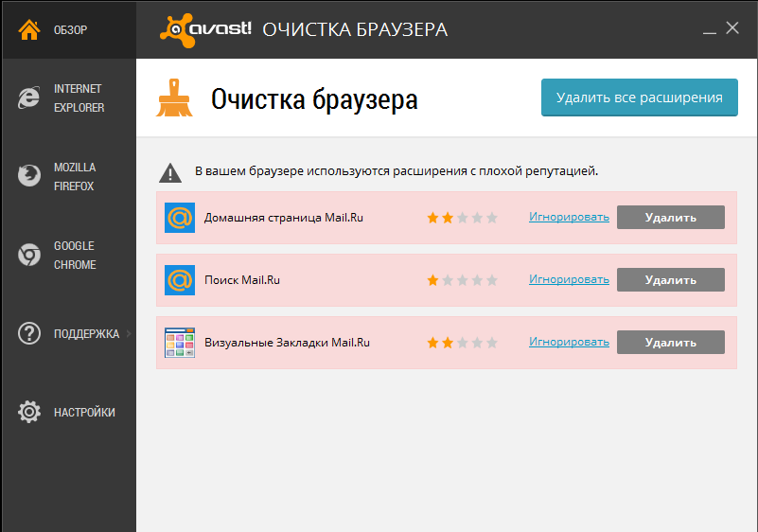
Task: Select the MOZILLA FIREFOX sidebar label
Action: click(x=75, y=176)
